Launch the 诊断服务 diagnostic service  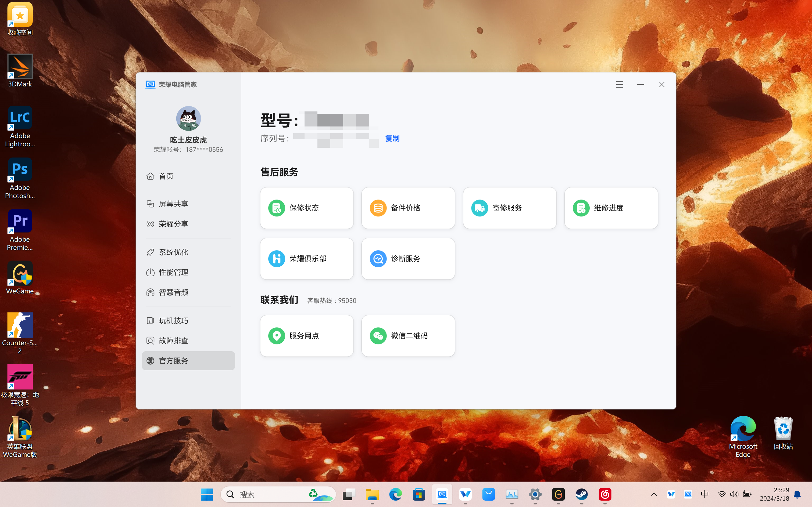pos(408,259)
